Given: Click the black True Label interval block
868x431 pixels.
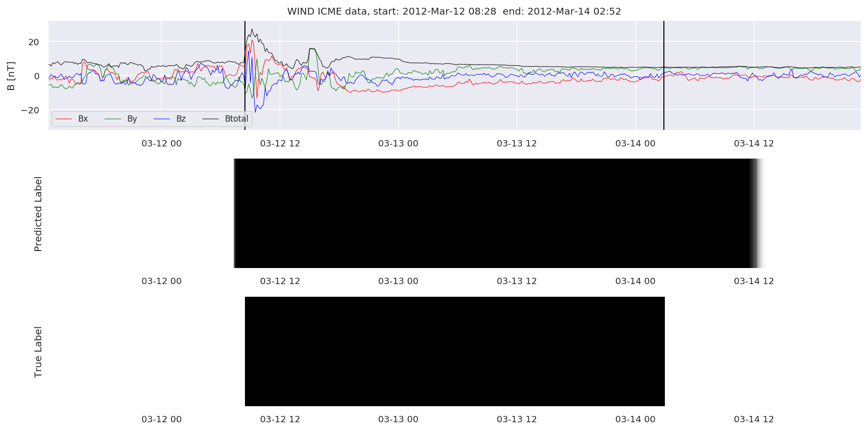Looking at the screenshot, I should (455, 351).
